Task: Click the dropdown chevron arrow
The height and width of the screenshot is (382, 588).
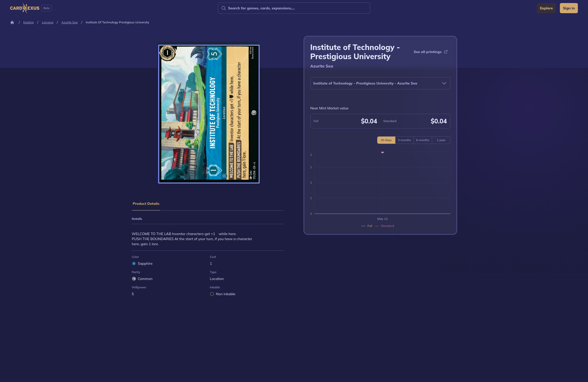Action: 444,83
